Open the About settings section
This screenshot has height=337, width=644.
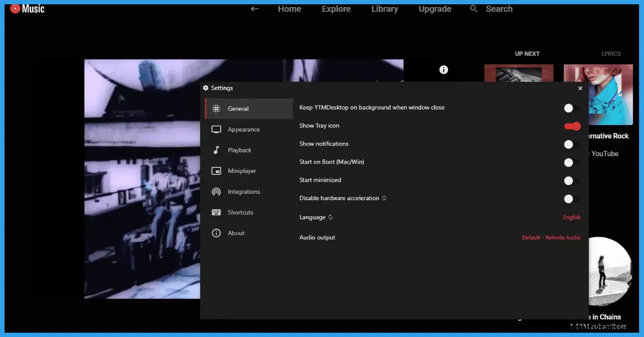coord(249,233)
